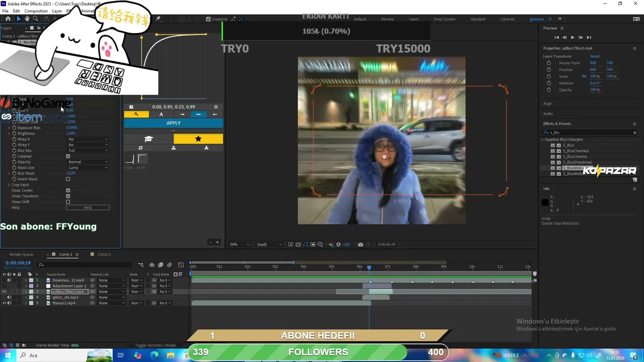Select the double arrow ease direction
This screenshot has height=362, width=644.
tap(198, 114)
